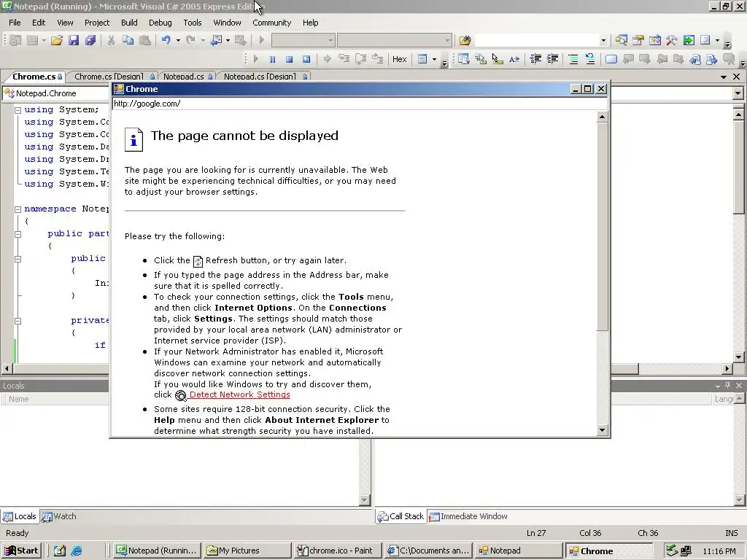Open the Toolbox hammer-wrench icon
The image size is (747, 560).
[672, 41]
